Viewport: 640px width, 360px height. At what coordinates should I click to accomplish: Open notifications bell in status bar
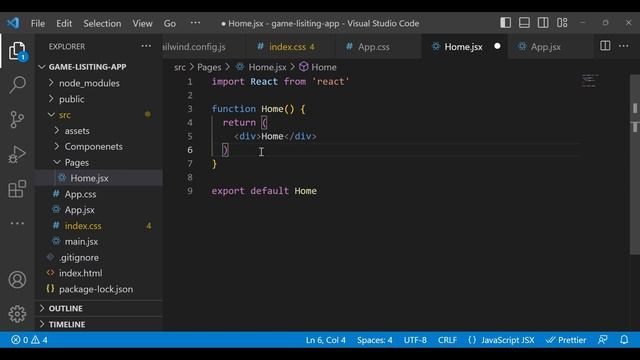click(624, 340)
